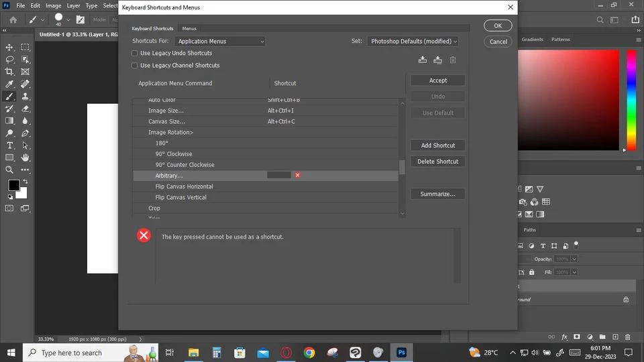Reset default foreground and background colors
Screen dimensions: 644x362
click(10, 197)
